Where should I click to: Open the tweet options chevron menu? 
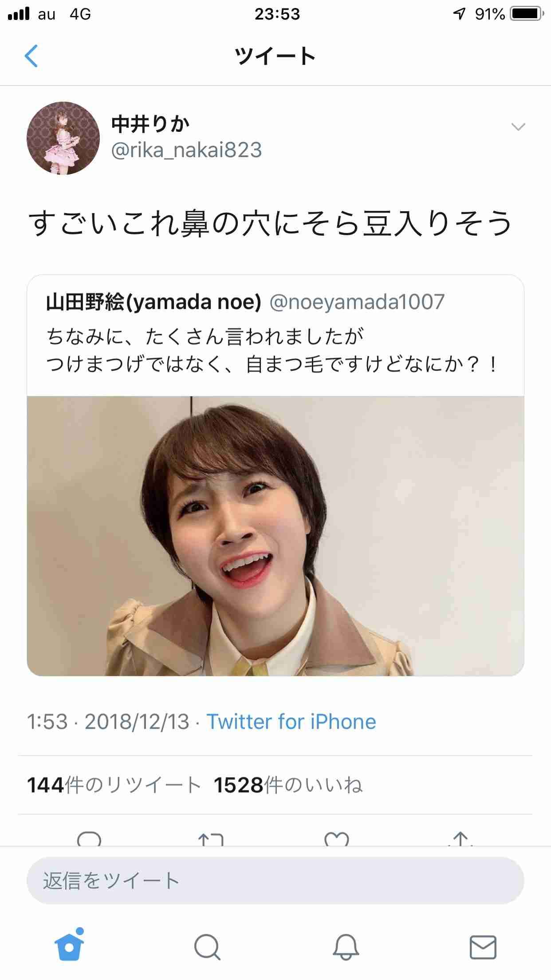coord(518,127)
